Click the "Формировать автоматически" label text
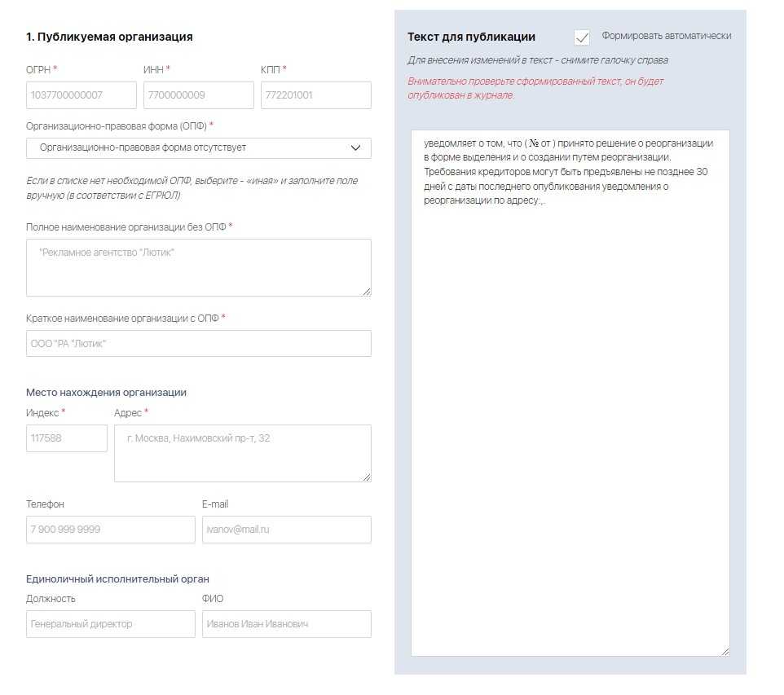784x695 pixels. (666, 36)
